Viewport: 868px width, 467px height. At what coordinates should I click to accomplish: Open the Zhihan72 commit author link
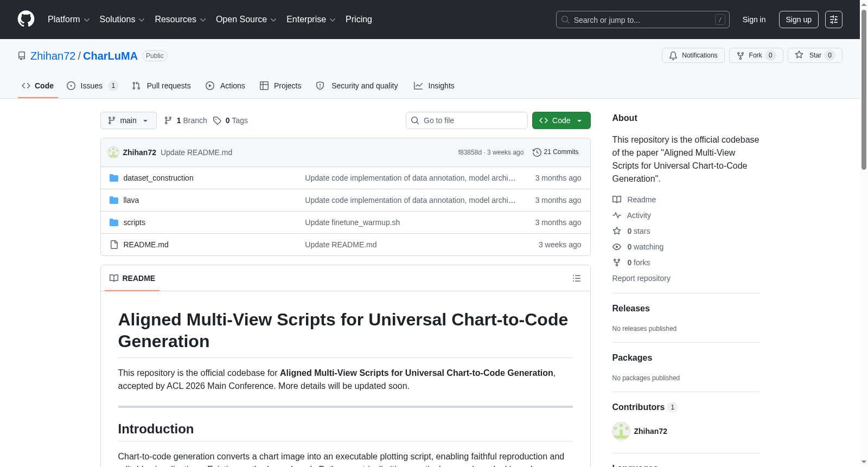tap(139, 152)
